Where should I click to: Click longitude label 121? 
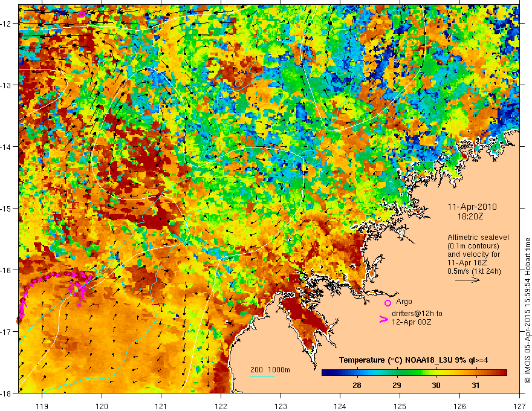click(161, 407)
